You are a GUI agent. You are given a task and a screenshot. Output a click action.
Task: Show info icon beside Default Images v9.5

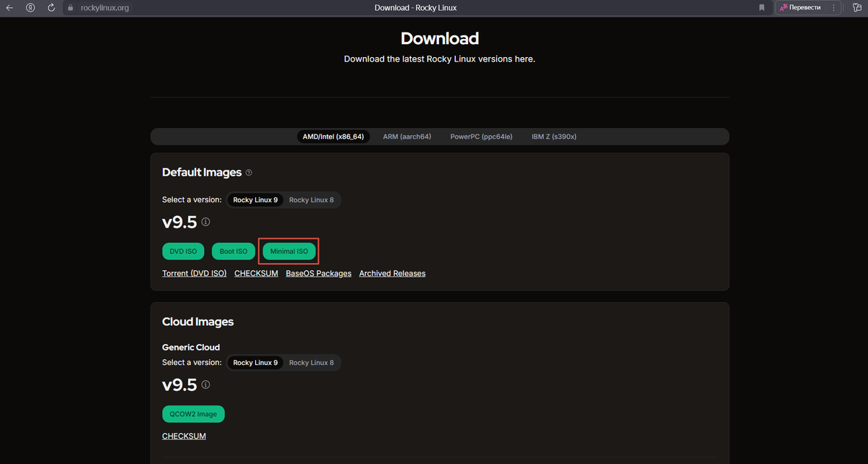[205, 222]
